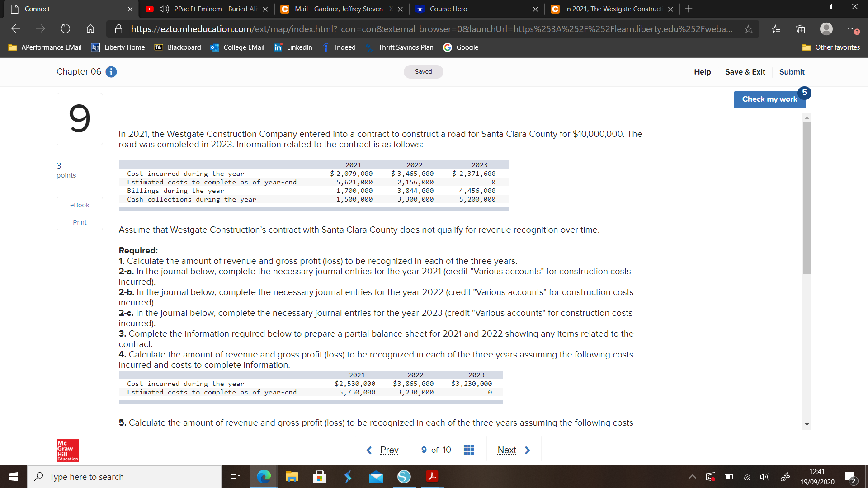
Task: Expand system tray hidden icons chevron
Action: 692,477
